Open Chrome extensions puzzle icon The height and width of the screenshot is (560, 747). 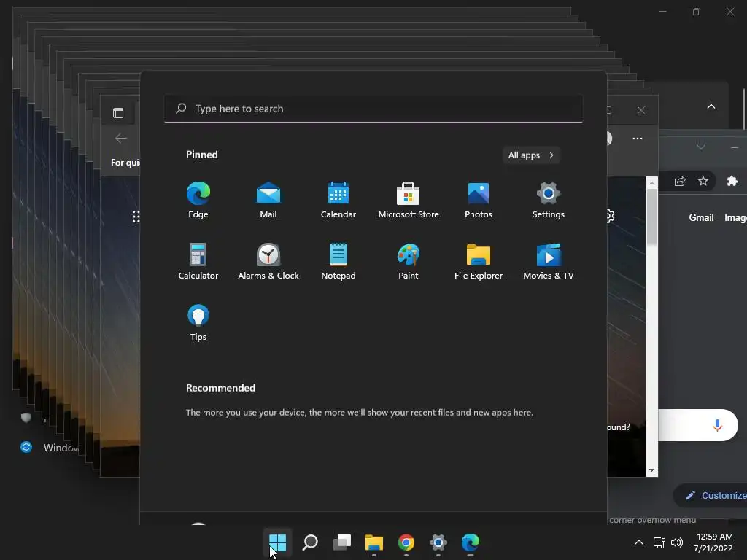pyautogui.click(x=732, y=181)
